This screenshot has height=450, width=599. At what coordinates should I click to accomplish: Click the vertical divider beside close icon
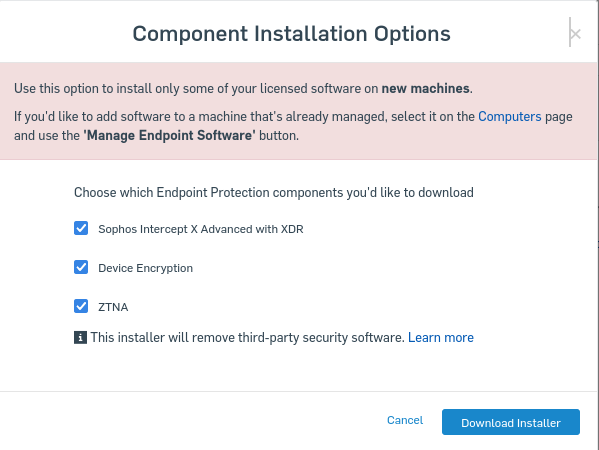point(570,32)
